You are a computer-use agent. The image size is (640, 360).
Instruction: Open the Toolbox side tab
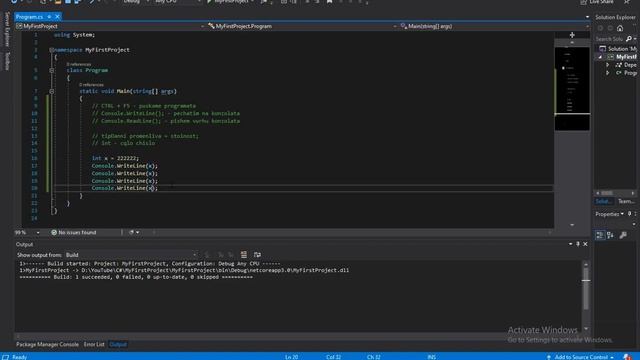click(x=7, y=61)
